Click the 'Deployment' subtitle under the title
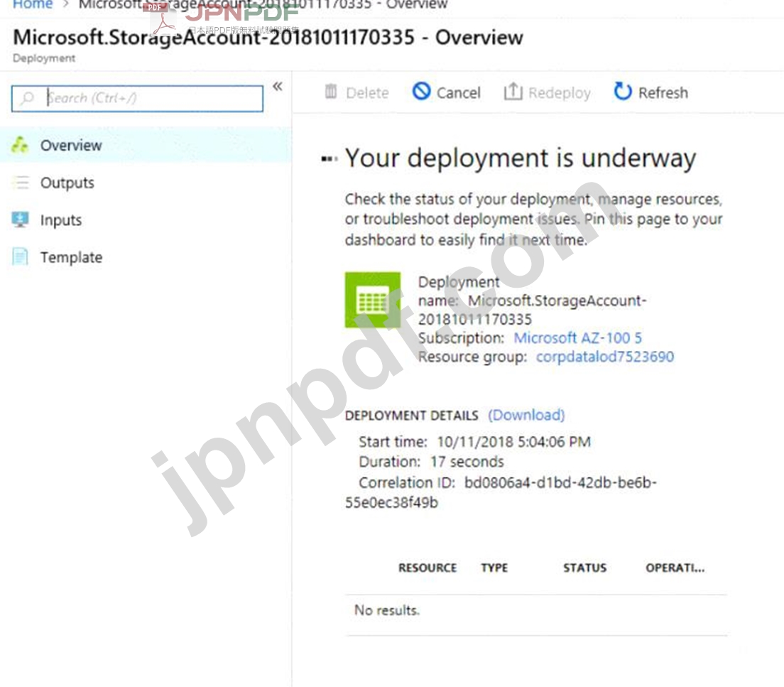This screenshot has height=687, width=784. pyautogui.click(x=44, y=58)
